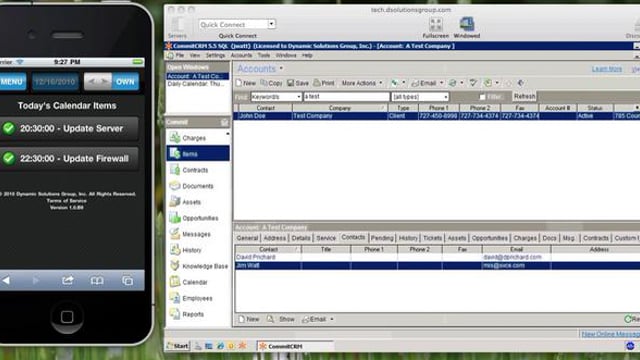
Task: Switch to the General tab
Action: point(247,238)
